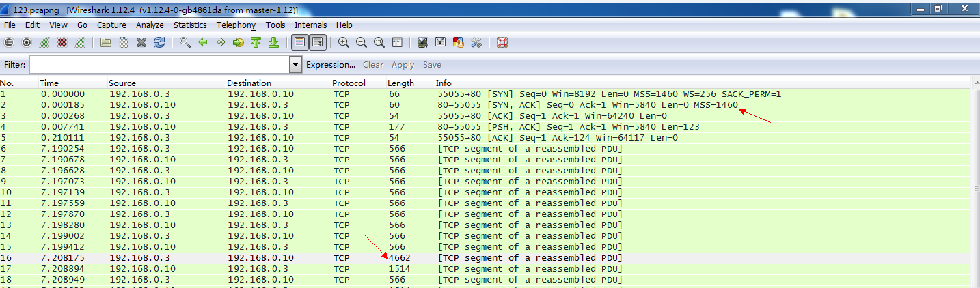Image resolution: width=980 pixels, height=288 pixels.
Task: Sort by the Protocol column
Action: pos(349,83)
